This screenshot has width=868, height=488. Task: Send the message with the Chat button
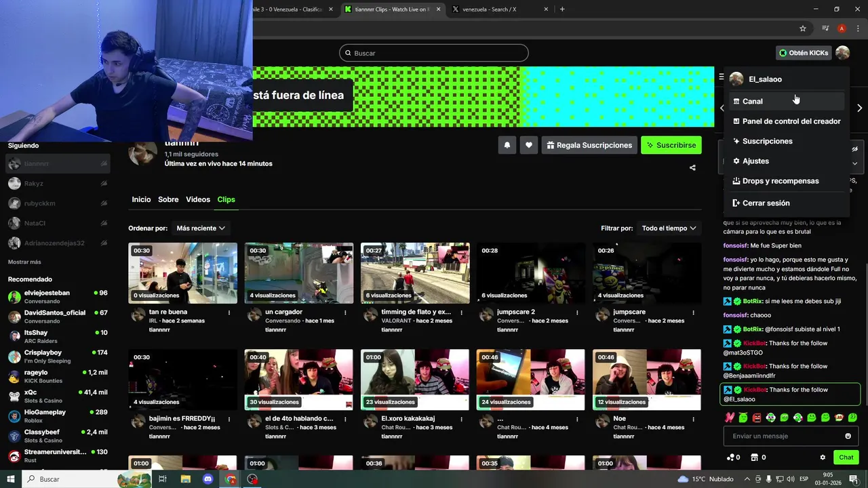846,457
